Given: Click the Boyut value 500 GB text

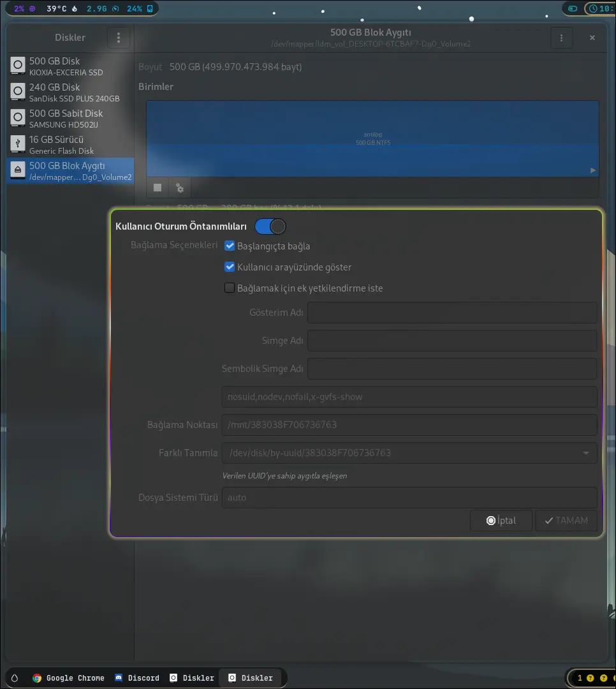Looking at the screenshot, I should 235,67.
